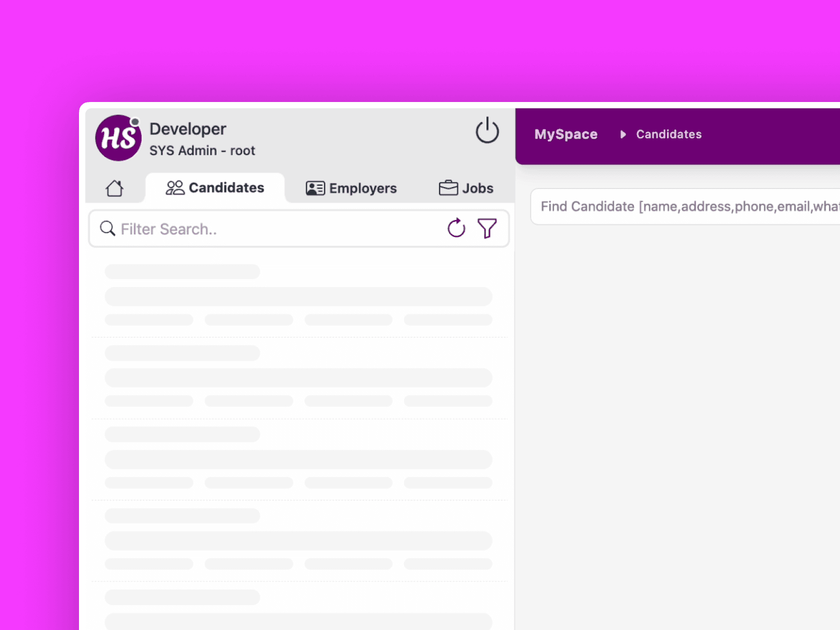This screenshot has height=630, width=840.
Task: Click the refresh list icon
Action: (456, 228)
